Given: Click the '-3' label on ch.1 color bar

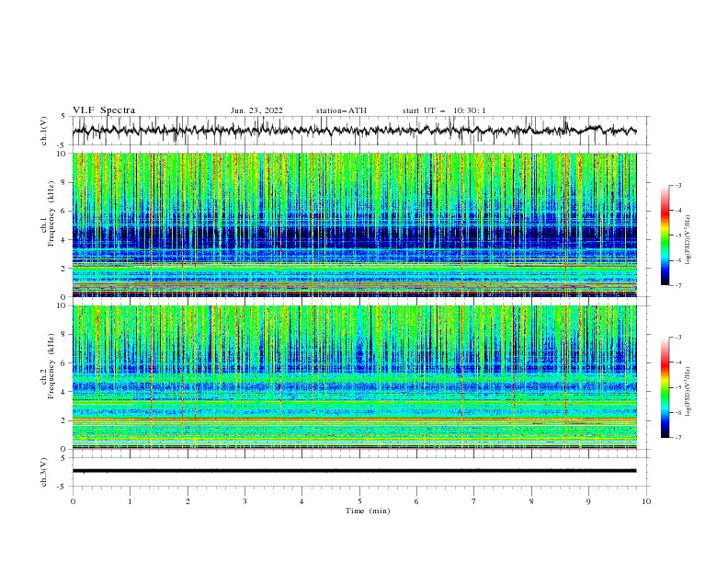Looking at the screenshot, I should (677, 185).
